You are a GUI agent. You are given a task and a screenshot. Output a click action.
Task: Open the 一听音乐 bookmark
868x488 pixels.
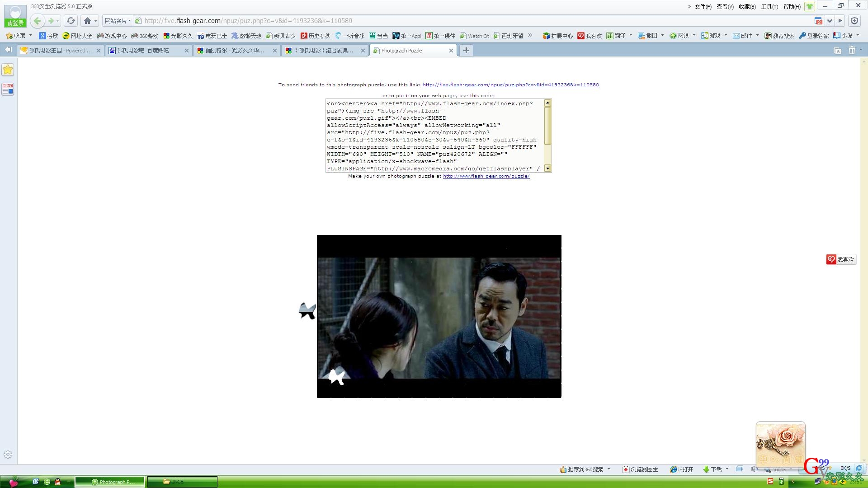[x=349, y=36]
